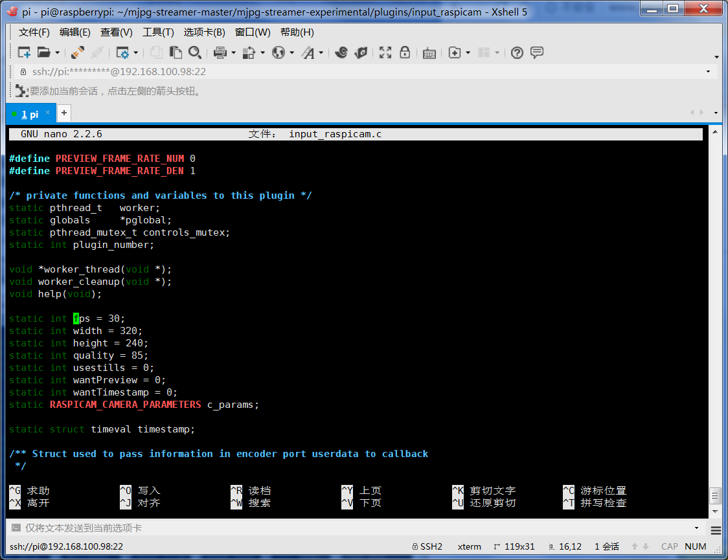Expand the Print dropdown arrow

(x=233, y=53)
